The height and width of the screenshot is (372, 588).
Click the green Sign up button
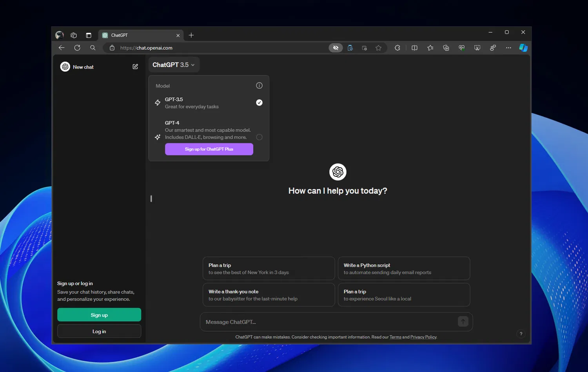99,315
